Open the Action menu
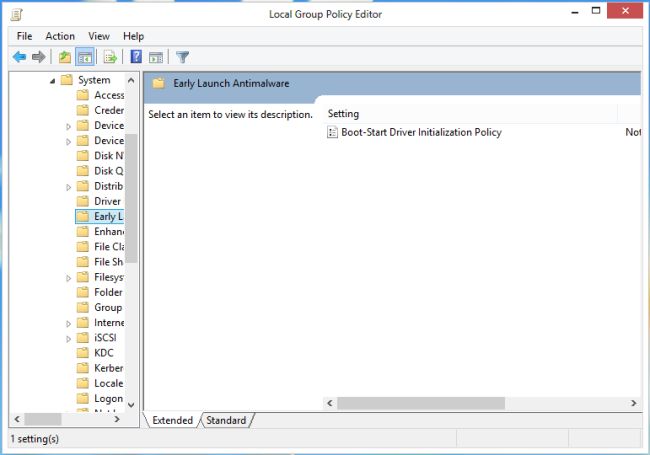 click(x=60, y=36)
